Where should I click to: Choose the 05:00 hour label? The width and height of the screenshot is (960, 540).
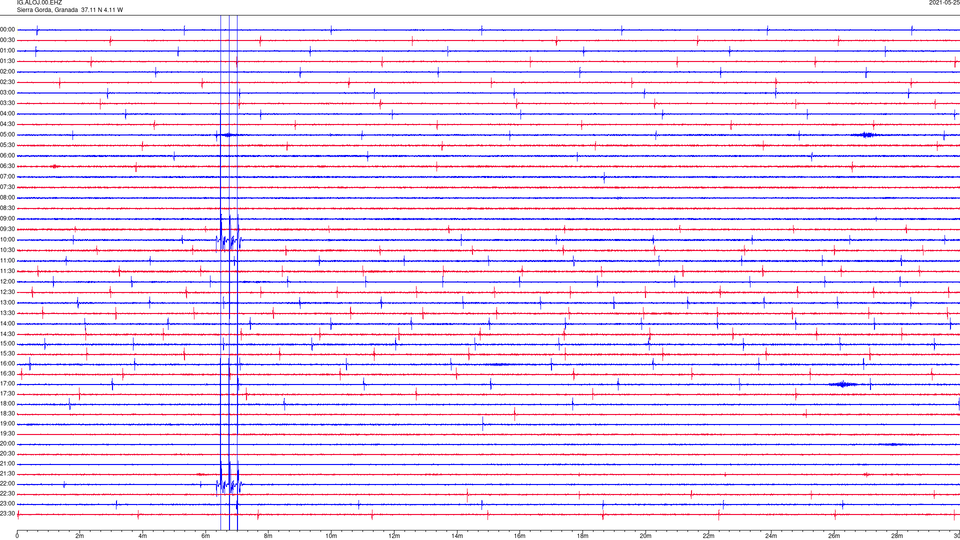tap(8, 135)
